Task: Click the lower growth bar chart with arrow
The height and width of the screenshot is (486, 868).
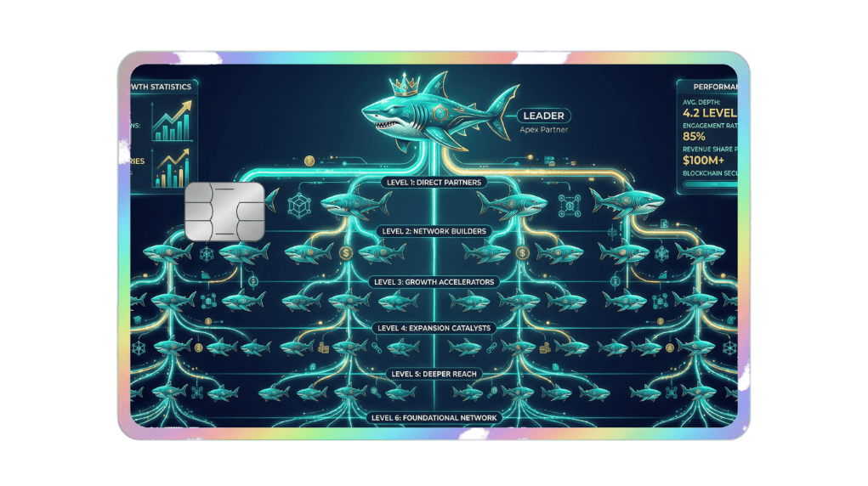Action: pyautogui.click(x=173, y=167)
